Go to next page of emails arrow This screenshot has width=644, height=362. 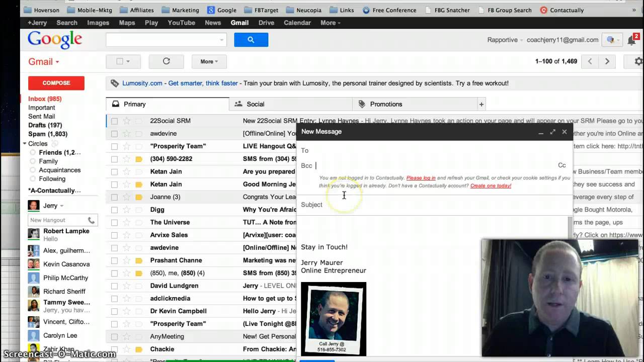(x=607, y=61)
